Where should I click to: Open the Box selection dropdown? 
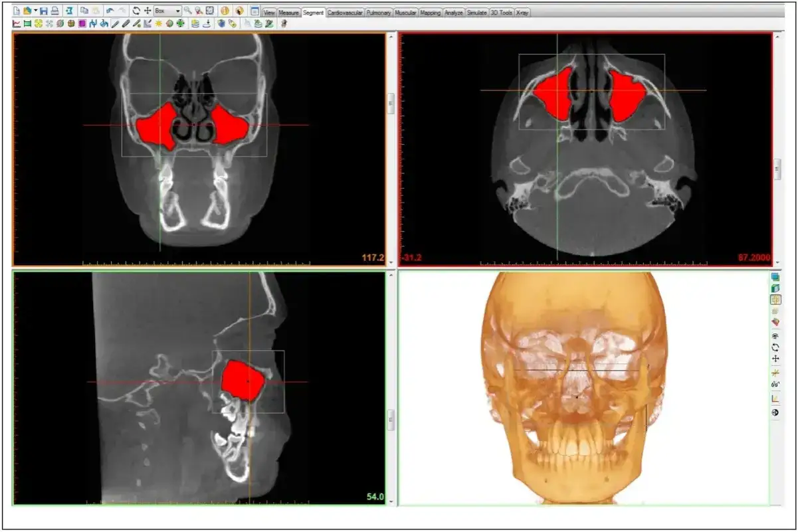tap(167, 11)
